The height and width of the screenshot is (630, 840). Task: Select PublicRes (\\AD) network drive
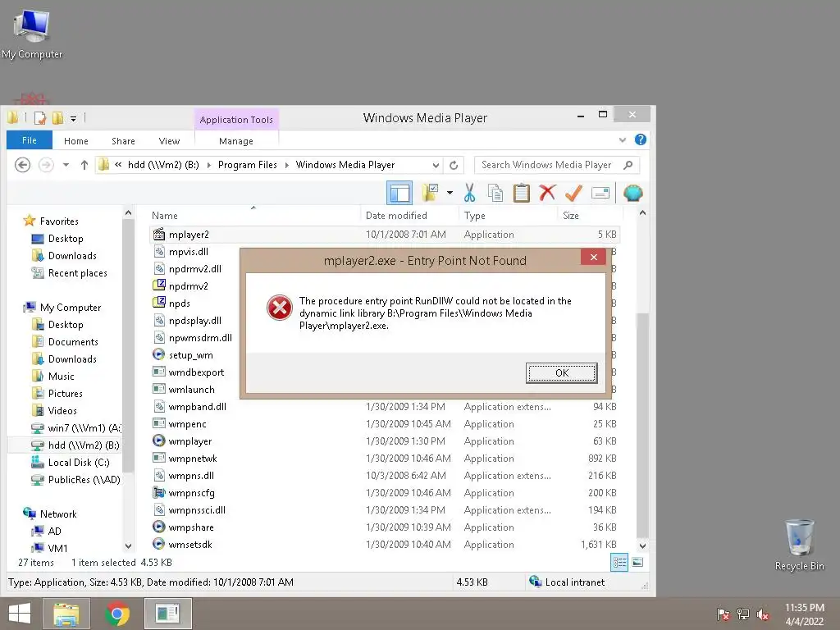point(84,479)
